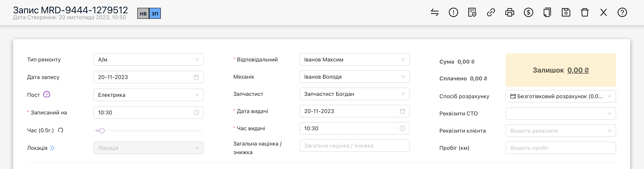Open the Реквізити клієнта dropdown
Screen dimensions: 644x169
(x=561, y=131)
